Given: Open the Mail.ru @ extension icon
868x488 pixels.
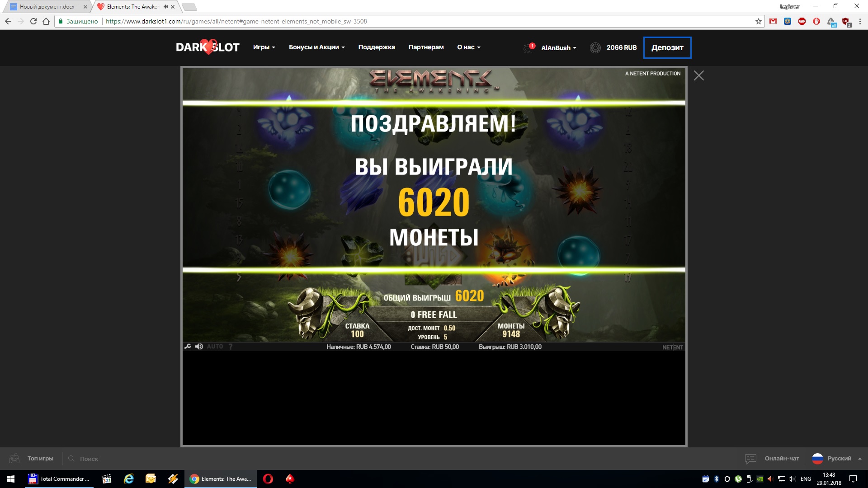Looking at the screenshot, I should 788,21.
